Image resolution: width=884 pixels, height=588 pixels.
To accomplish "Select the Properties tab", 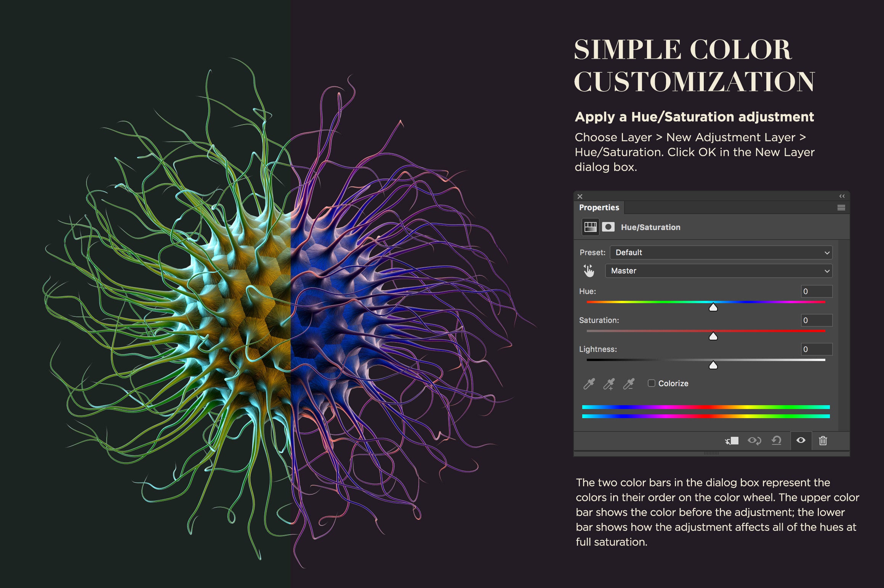I will (599, 208).
